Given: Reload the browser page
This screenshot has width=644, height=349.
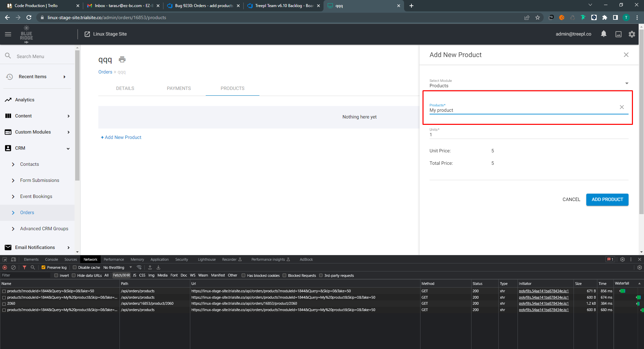Looking at the screenshot, I should pyautogui.click(x=29, y=17).
